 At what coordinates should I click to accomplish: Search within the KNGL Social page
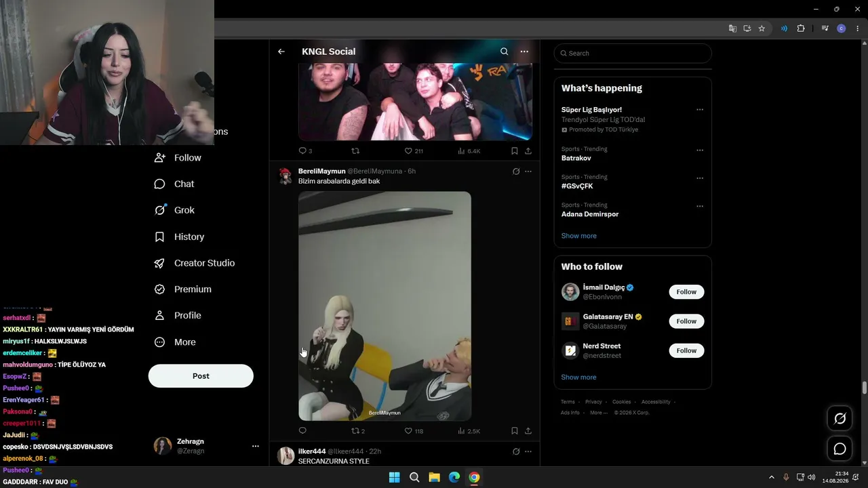click(x=504, y=52)
